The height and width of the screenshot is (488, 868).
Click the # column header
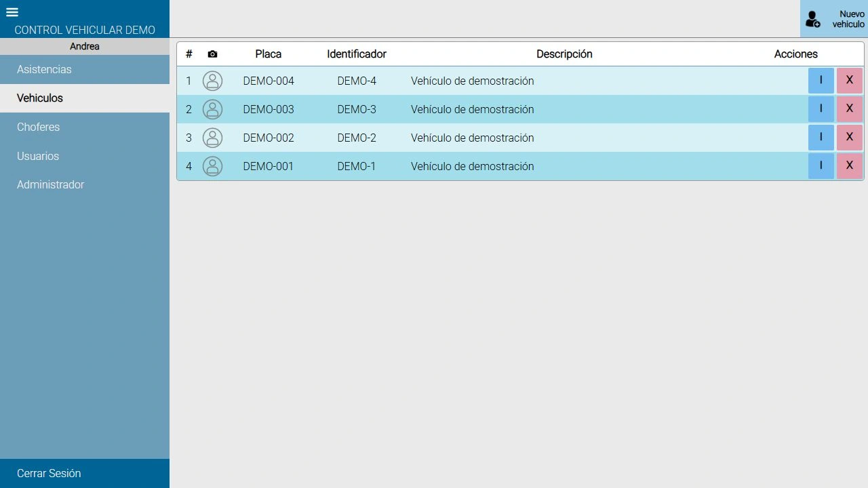click(x=189, y=54)
